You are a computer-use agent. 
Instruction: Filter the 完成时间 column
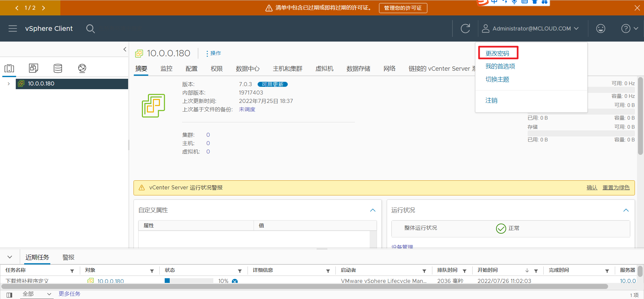click(607, 271)
